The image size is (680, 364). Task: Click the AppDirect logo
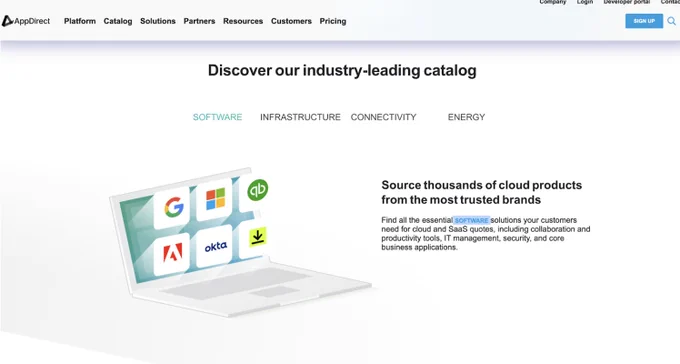coord(26,21)
